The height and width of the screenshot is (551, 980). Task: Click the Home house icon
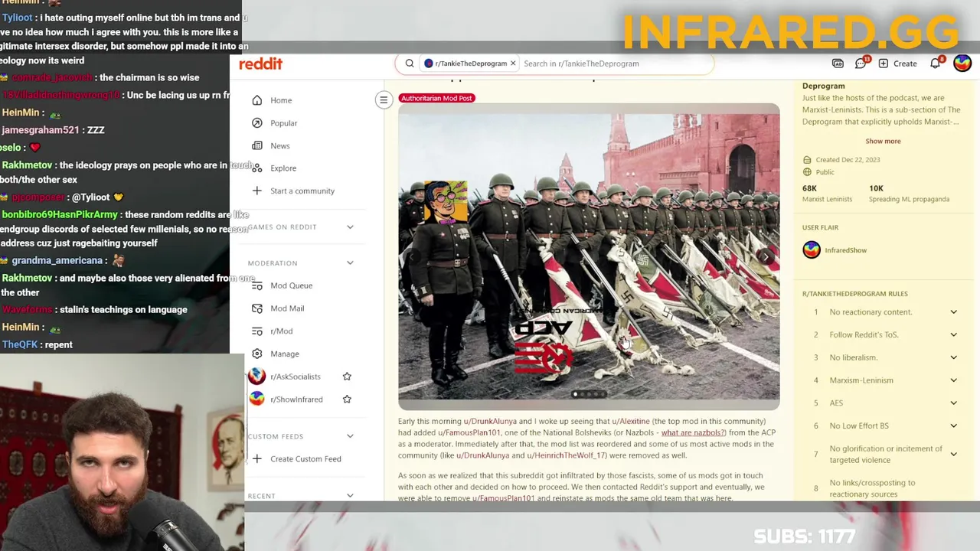(256, 100)
